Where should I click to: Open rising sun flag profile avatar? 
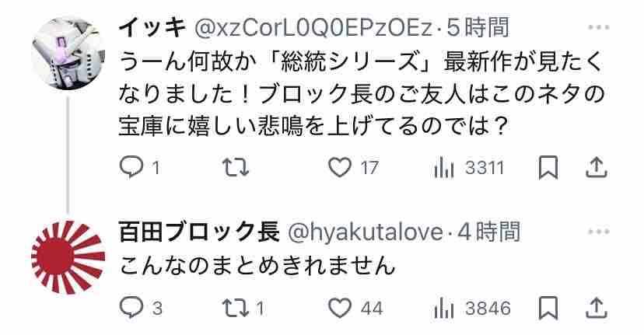coord(68,257)
